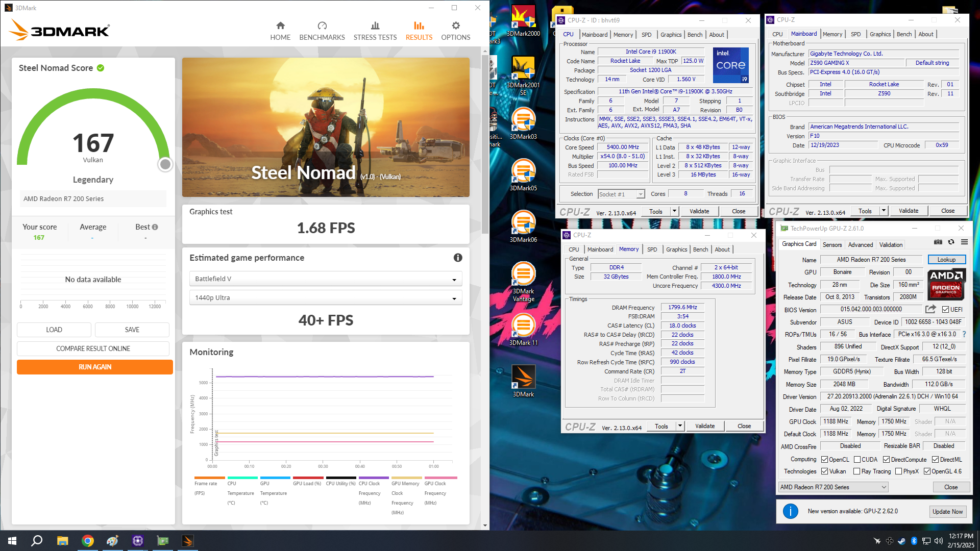Click the Best score info icon

click(155, 227)
